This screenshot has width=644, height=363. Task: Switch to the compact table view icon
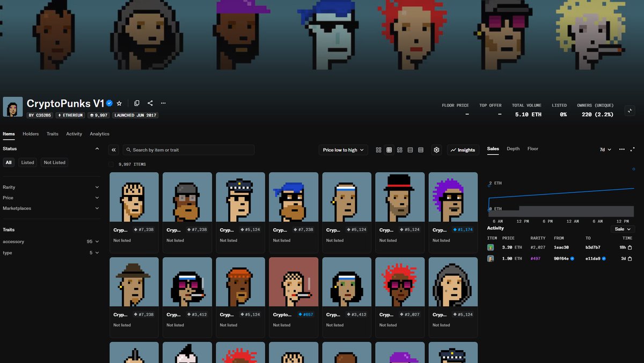point(421,150)
